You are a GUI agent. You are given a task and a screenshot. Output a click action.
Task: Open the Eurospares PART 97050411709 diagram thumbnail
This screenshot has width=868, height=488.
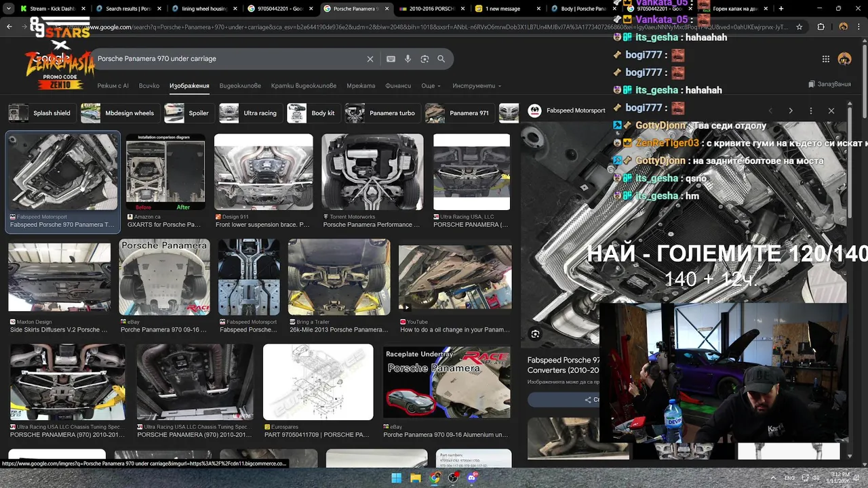(318, 382)
